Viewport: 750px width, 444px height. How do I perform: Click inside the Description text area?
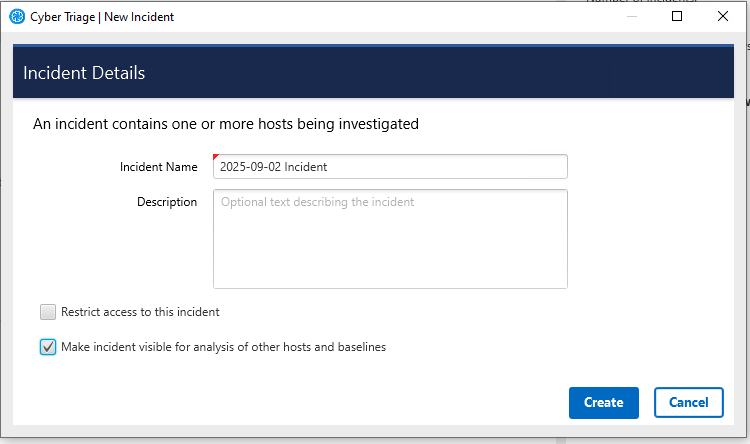point(390,240)
